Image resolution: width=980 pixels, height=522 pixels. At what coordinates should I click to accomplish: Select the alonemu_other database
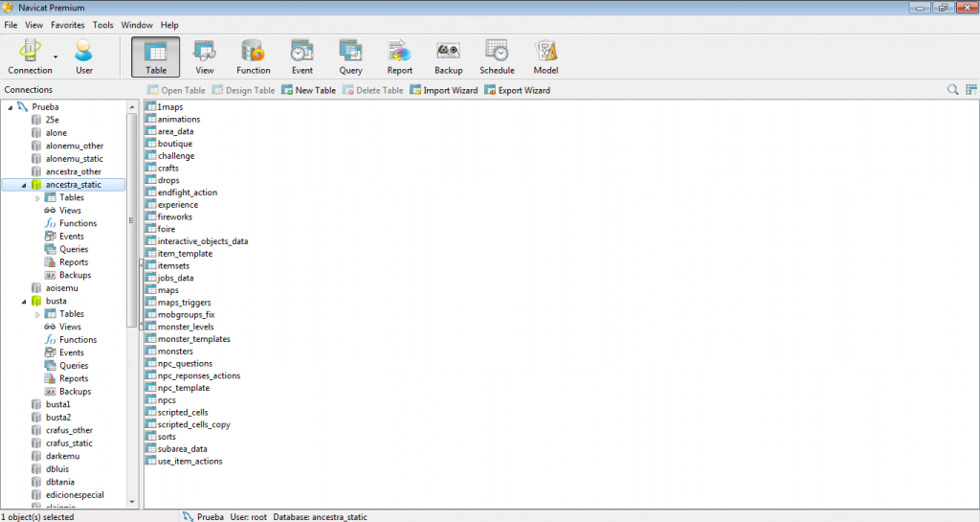coord(68,146)
